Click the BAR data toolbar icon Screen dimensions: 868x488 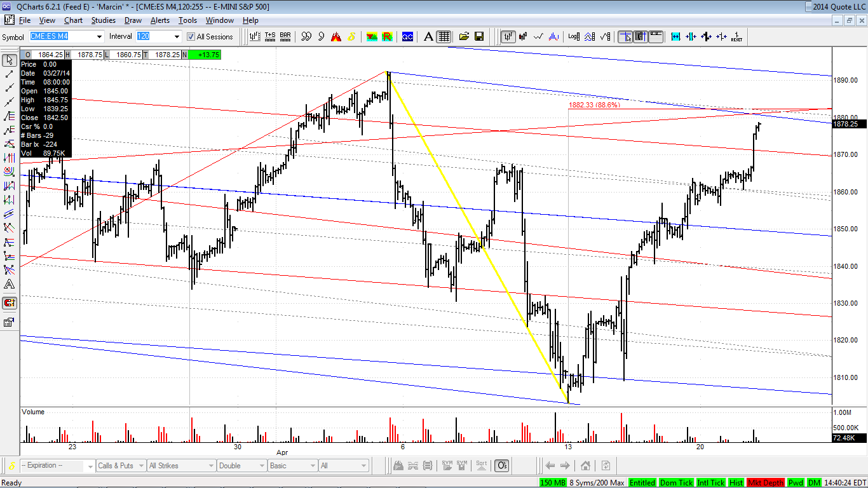pos(285,37)
